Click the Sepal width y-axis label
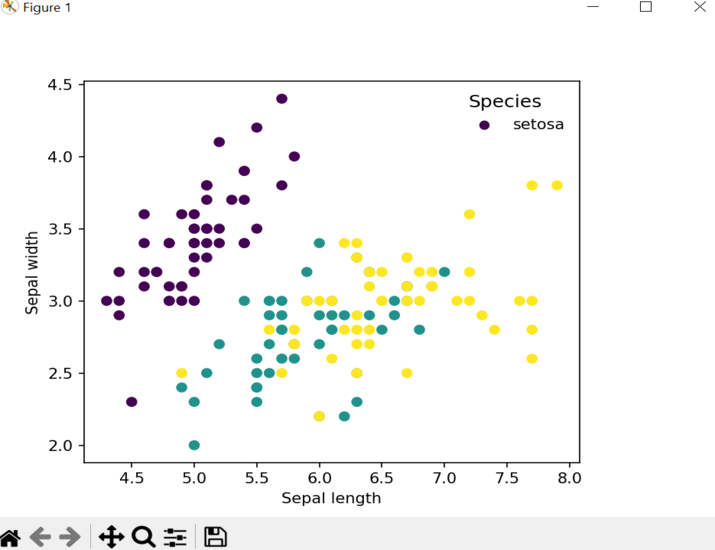715x550 pixels. pyautogui.click(x=33, y=272)
